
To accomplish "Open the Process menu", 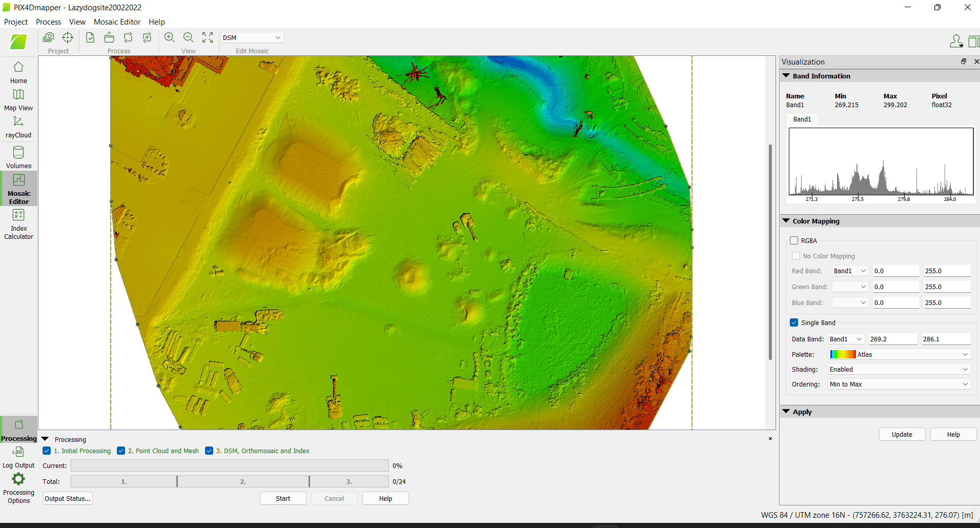I will click(48, 22).
